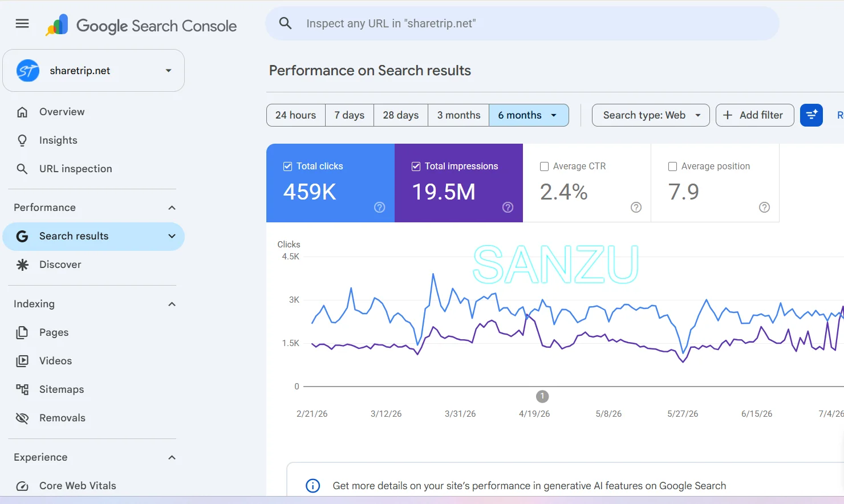Uncheck the Total impressions checkbox
Viewport: 844px width, 504px height.
point(416,166)
